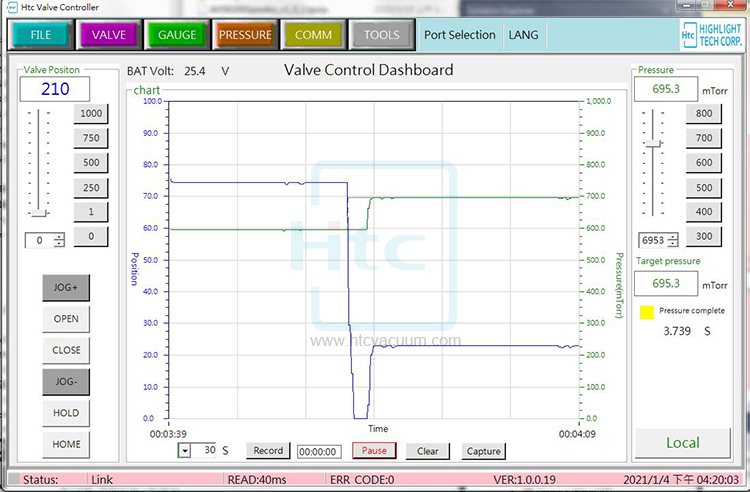
Task: Open the Port Selection menu
Action: click(x=460, y=35)
